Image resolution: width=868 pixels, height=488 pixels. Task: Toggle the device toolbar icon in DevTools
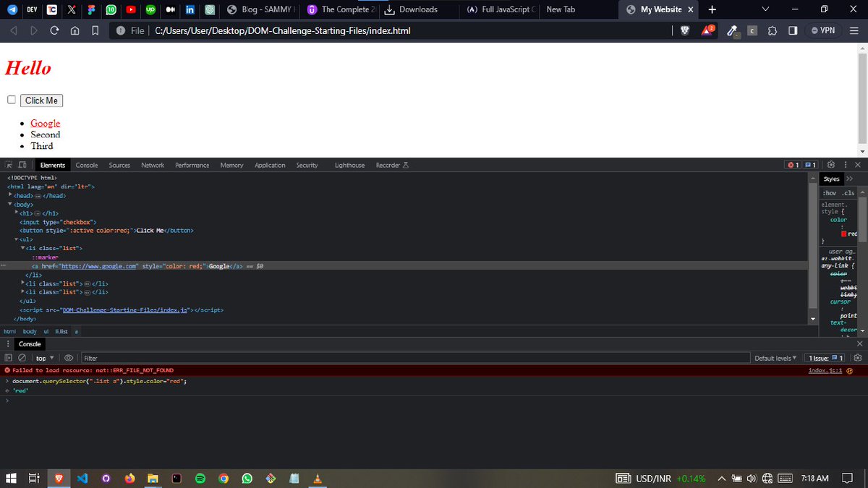(22, 166)
